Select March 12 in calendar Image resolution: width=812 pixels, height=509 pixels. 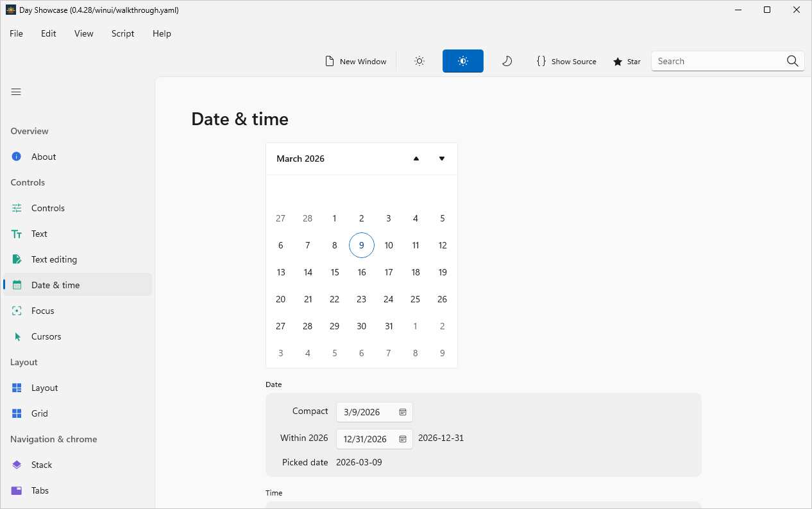click(443, 245)
